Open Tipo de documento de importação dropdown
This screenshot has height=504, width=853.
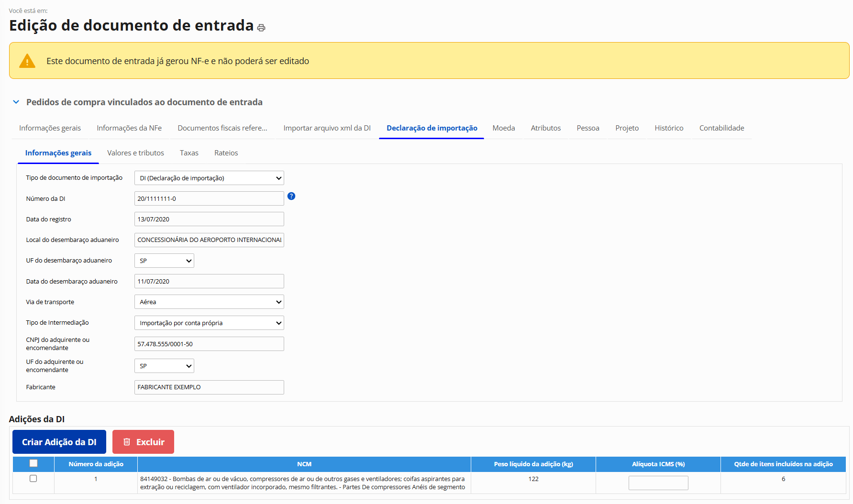click(209, 178)
